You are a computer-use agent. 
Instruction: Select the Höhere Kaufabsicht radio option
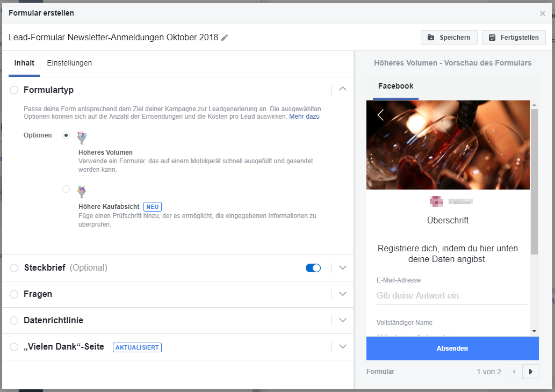click(x=66, y=189)
